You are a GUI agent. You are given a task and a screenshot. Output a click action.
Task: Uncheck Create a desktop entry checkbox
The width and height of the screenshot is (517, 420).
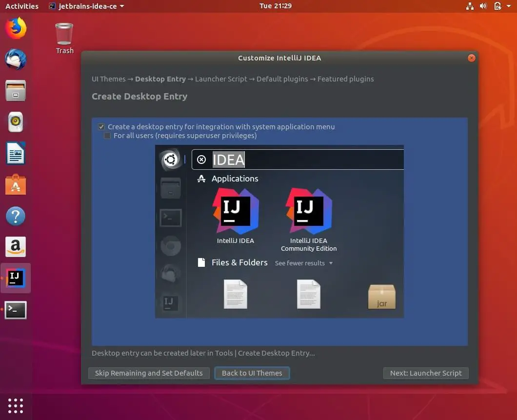[101, 127]
